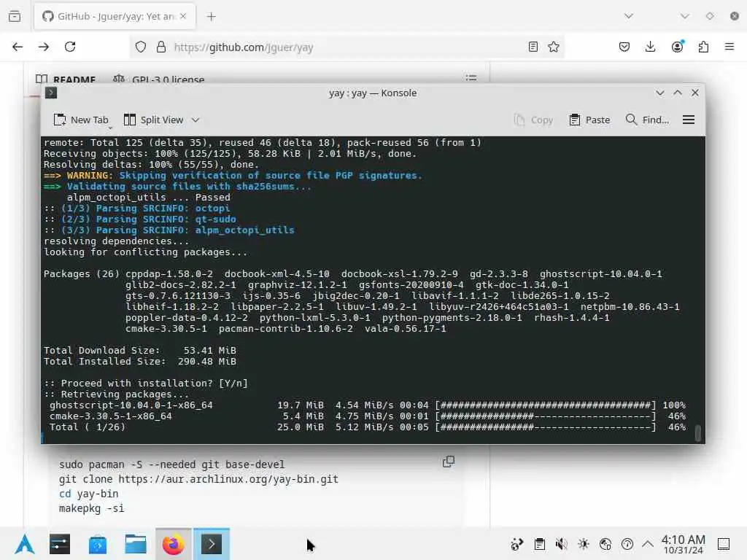The width and height of the screenshot is (747, 560).
Task: Select the GitHub Jguer/yay tab
Action: (115, 16)
